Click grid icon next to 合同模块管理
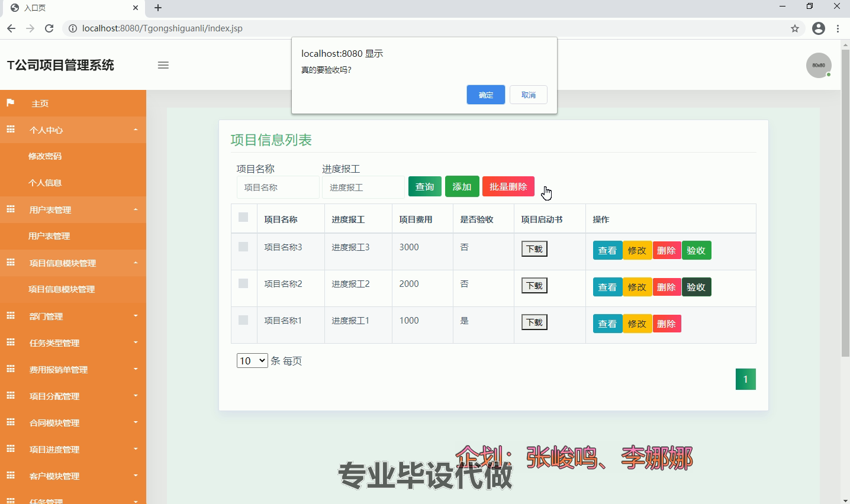This screenshot has width=850, height=504. (x=11, y=422)
